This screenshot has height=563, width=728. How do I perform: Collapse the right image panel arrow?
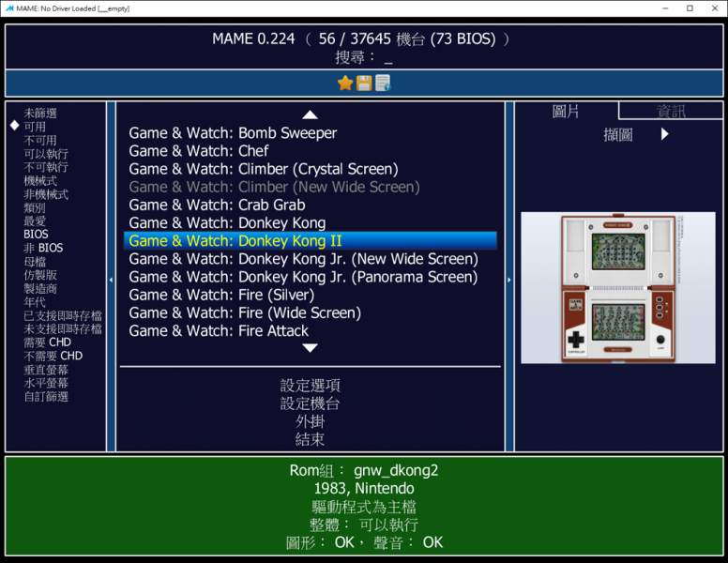(509, 280)
